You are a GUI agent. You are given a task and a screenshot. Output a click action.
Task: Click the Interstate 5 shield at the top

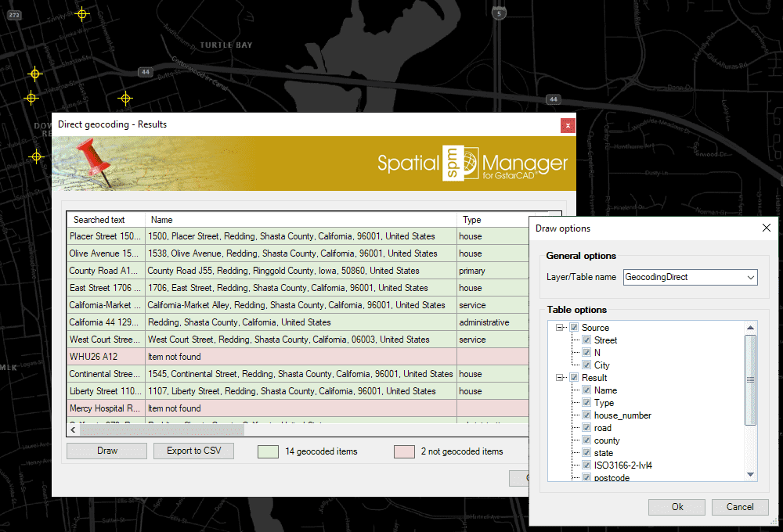[499, 13]
